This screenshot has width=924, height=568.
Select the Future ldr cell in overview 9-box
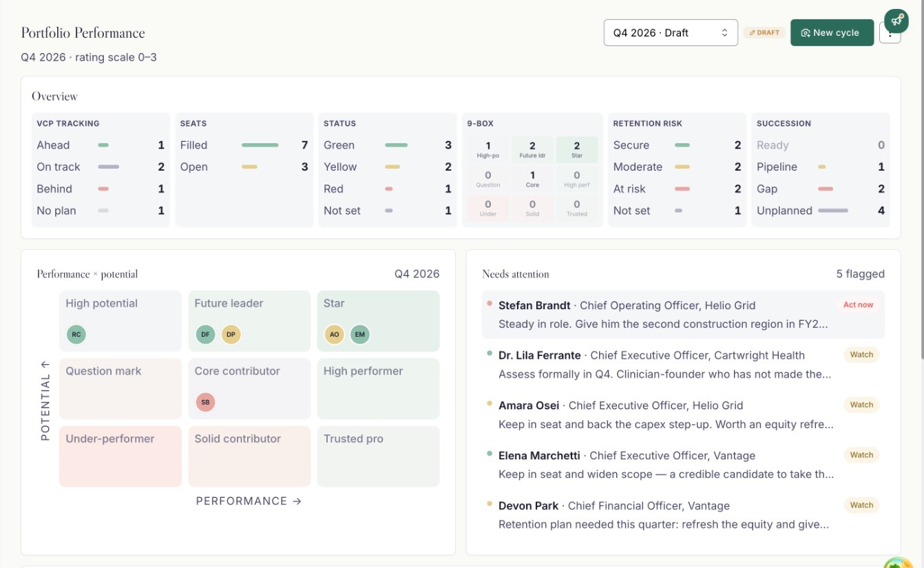(532, 149)
